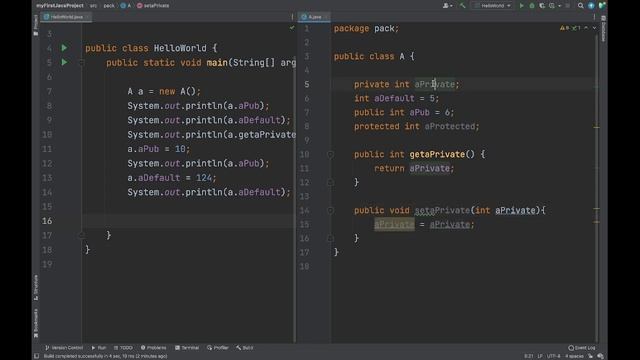Viewport: 640px width, 360px height.
Task: Open Problems tool window
Action: [153, 348]
